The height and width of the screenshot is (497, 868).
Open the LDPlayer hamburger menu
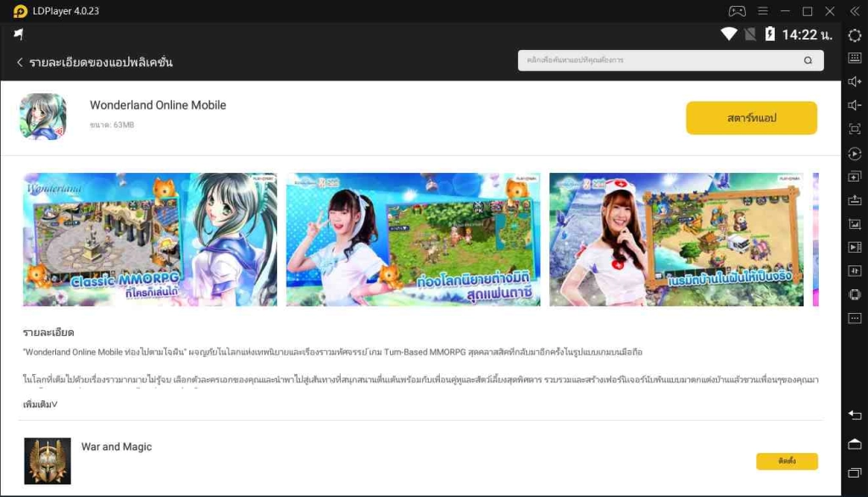pyautogui.click(x=762, y=11)
